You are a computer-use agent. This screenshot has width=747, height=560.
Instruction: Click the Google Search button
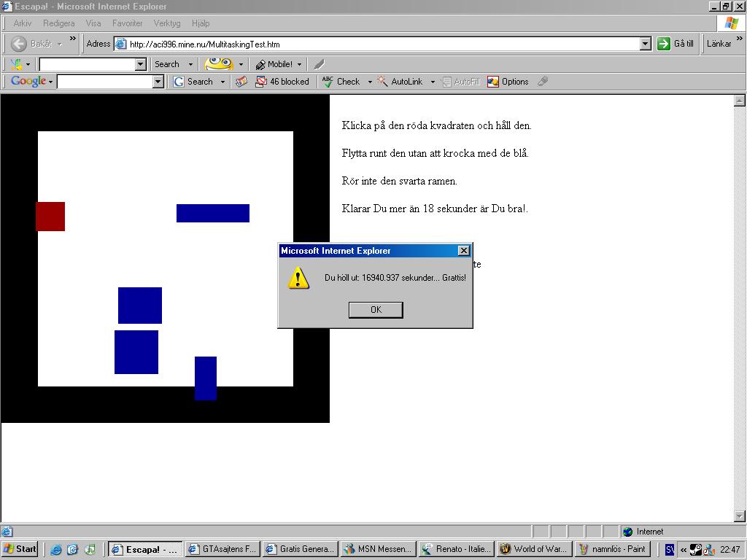tap(193, 82)
